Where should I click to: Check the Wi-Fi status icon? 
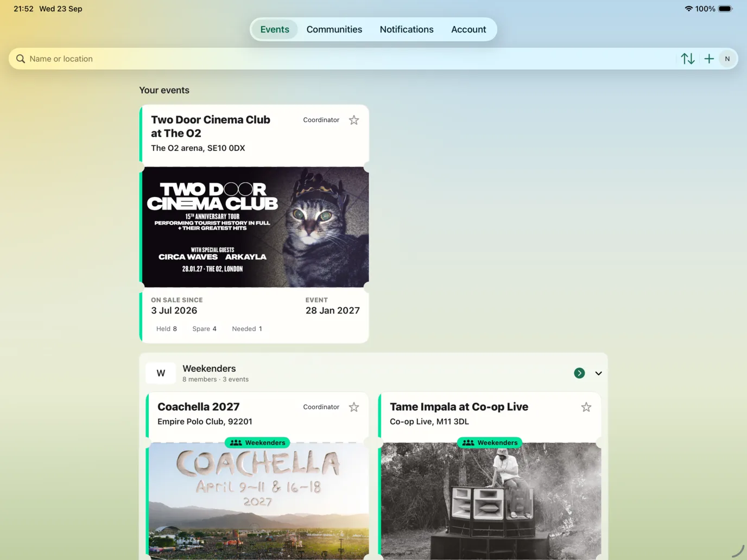tap(689, 9)
